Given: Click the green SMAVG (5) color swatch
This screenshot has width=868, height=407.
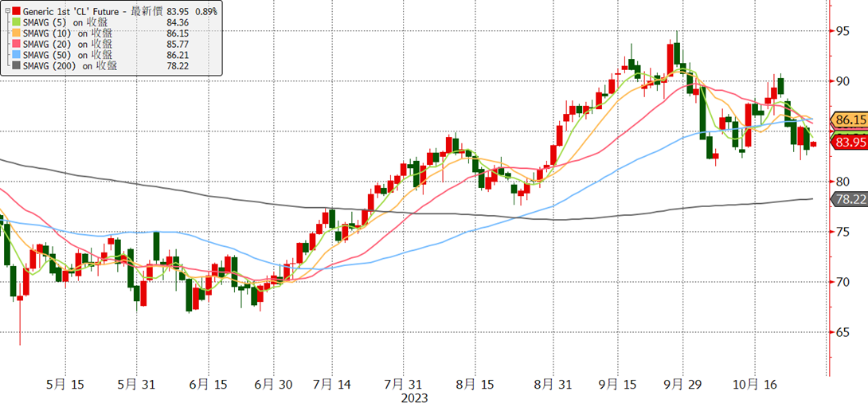Looking at the screenshot, I should coord(16,22).
